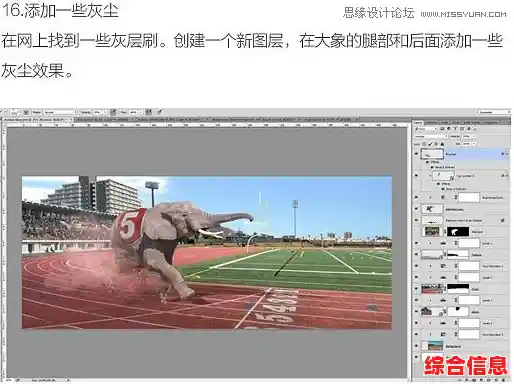The image size is (514, 384).
Task: Click the heading '16.添加一些灰尘'
Action: point(60,10)
